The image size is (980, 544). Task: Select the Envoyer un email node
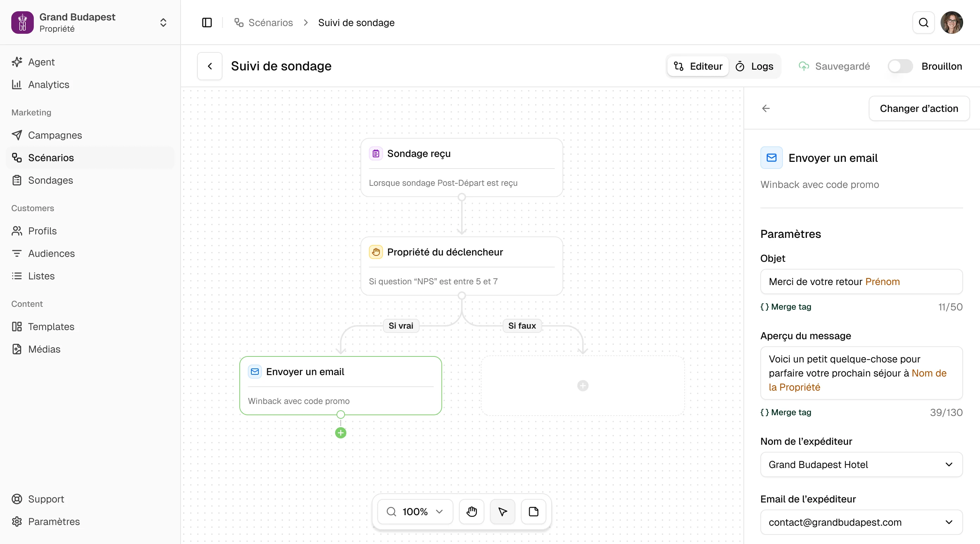pos(340,385)
